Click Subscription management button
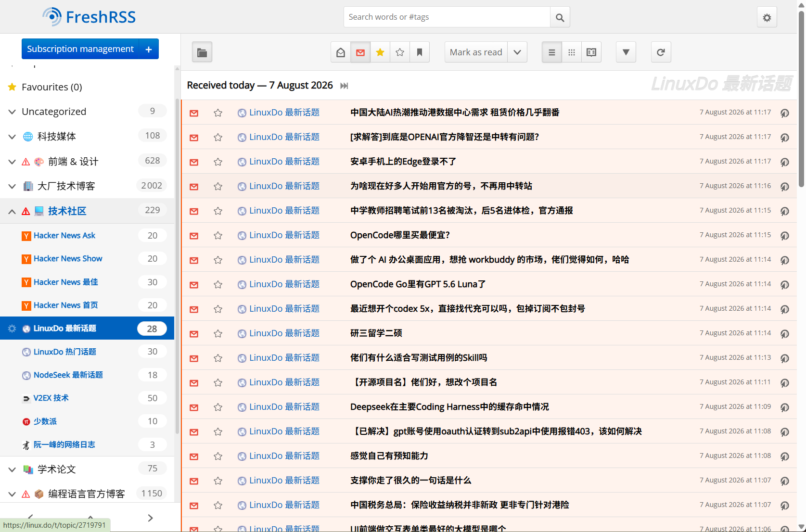Screen dimensions: 806x532 click(80, 49)
